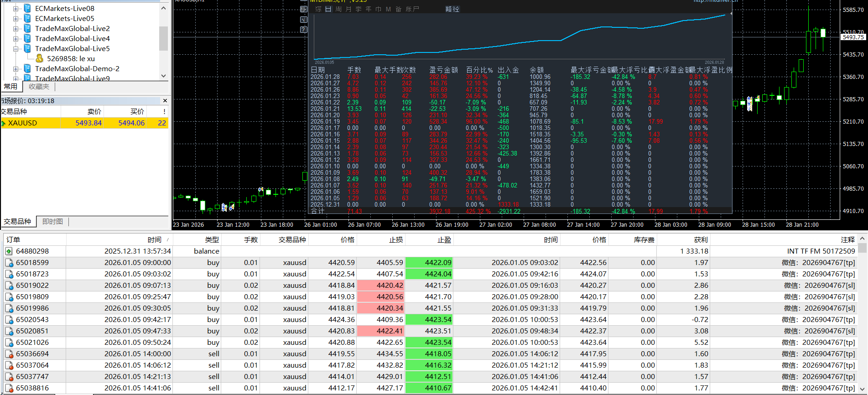
Task: Click the navigator tree vertical scrollbar thumb
Action: point(163,38)
